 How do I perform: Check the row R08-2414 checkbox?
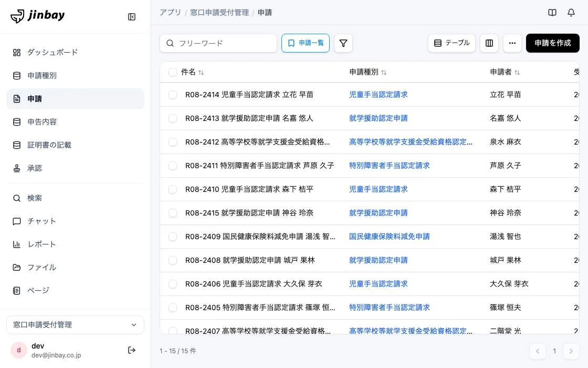tap(173, 95)
